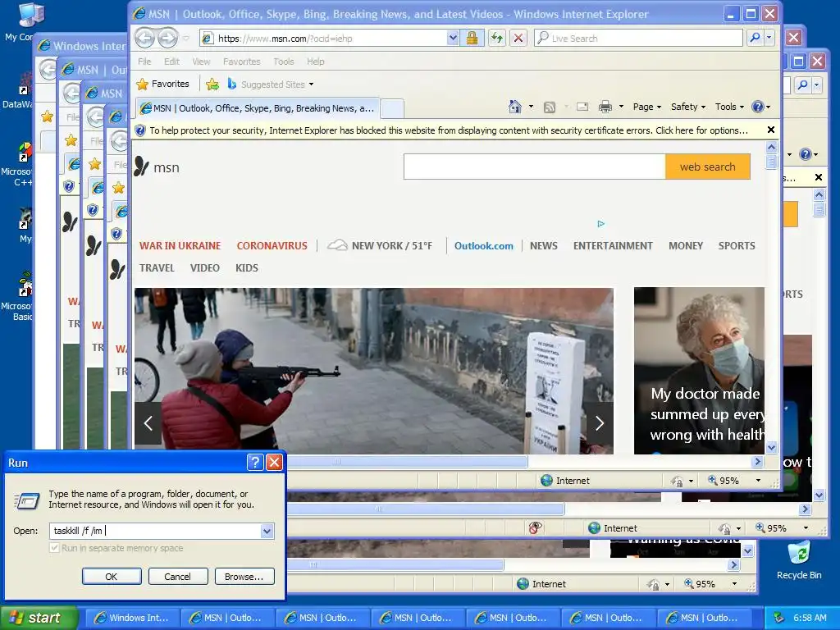Expand the Home button dropdown arrow
The height and width of the screenshot is (630, 840).
pos(531,107)
